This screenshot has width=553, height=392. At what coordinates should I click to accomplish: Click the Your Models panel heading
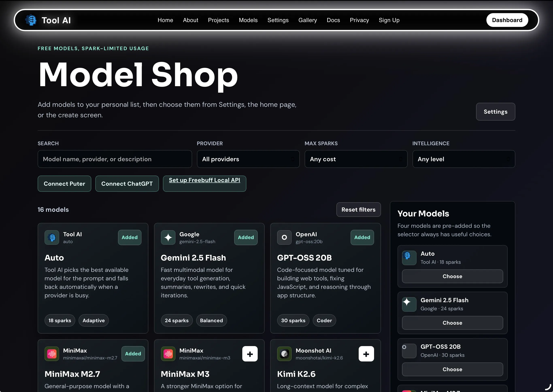pos(423,214)
